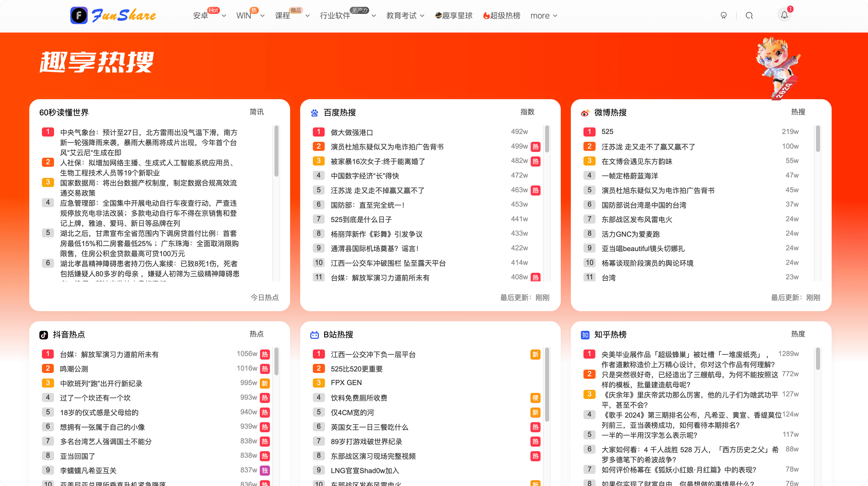Click the theme lightbulb icon in header
The image size is (868, 486).
tap(723, 15)
